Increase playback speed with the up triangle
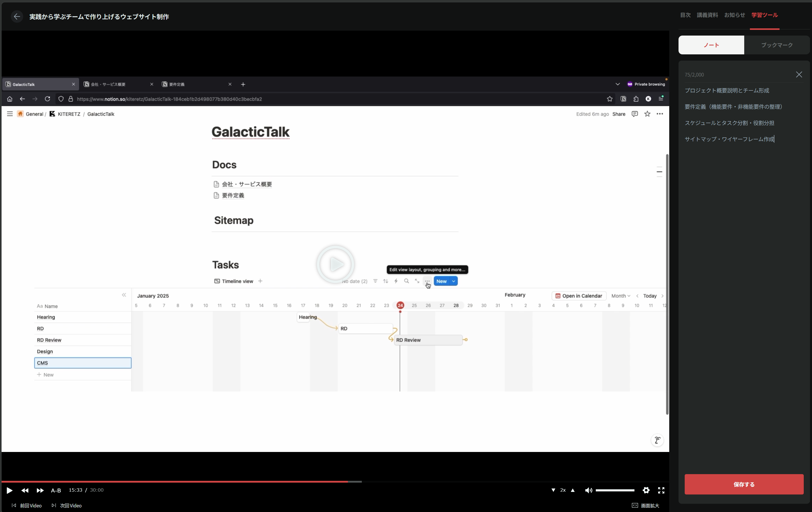Viewport: 812px width, 512px height. tap(573, 490)
